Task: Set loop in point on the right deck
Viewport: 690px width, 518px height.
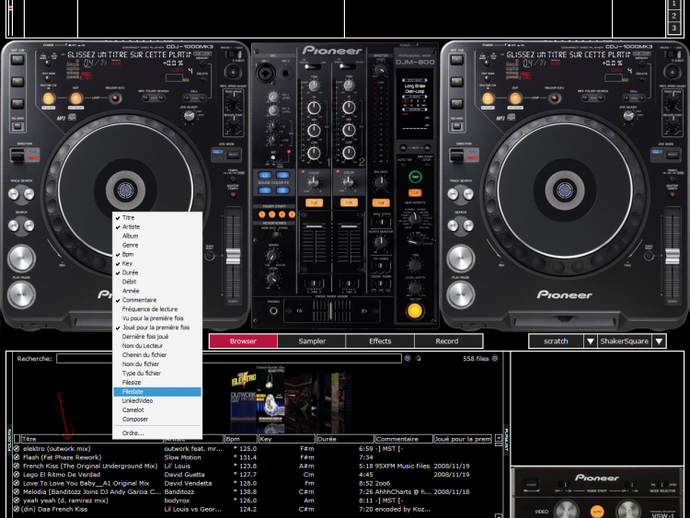Action: pos(488,99)
